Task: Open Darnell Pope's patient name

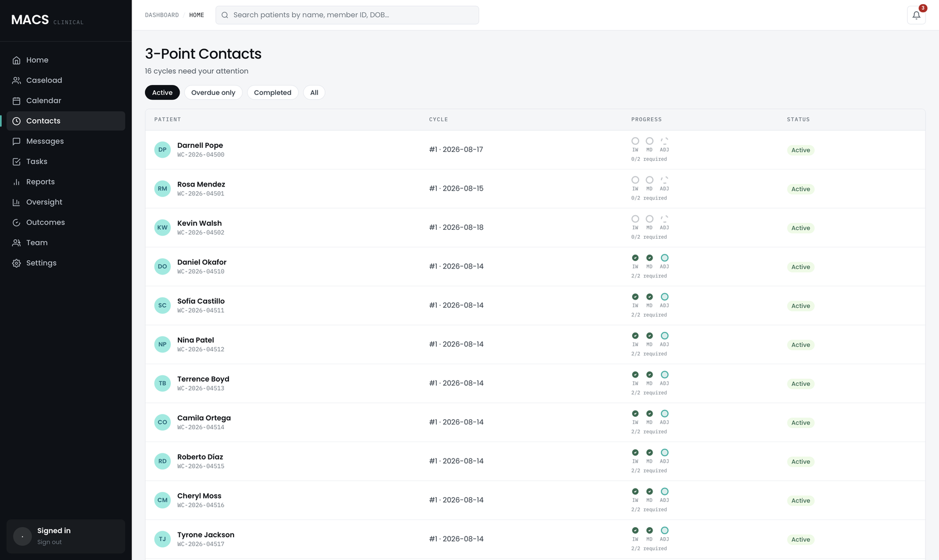Action: 200,145
